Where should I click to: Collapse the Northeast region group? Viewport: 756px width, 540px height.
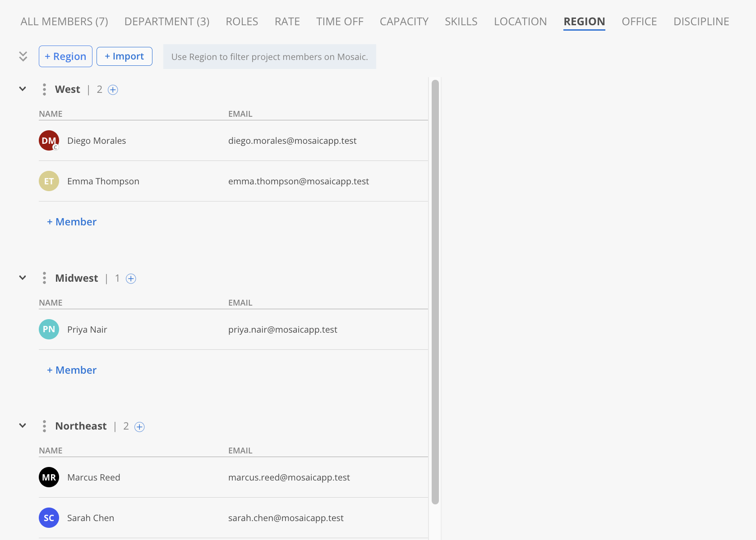tap(23, 426)
